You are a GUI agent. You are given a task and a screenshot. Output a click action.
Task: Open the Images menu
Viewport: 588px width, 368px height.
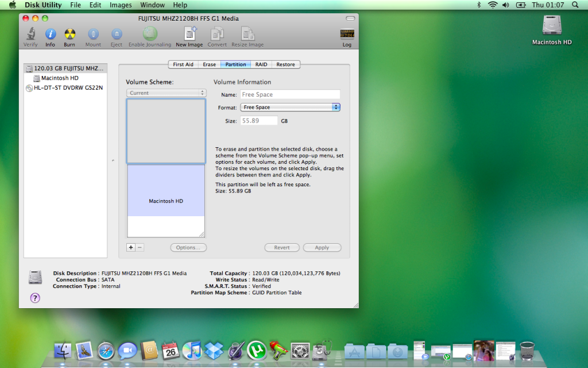click(121, 5)
